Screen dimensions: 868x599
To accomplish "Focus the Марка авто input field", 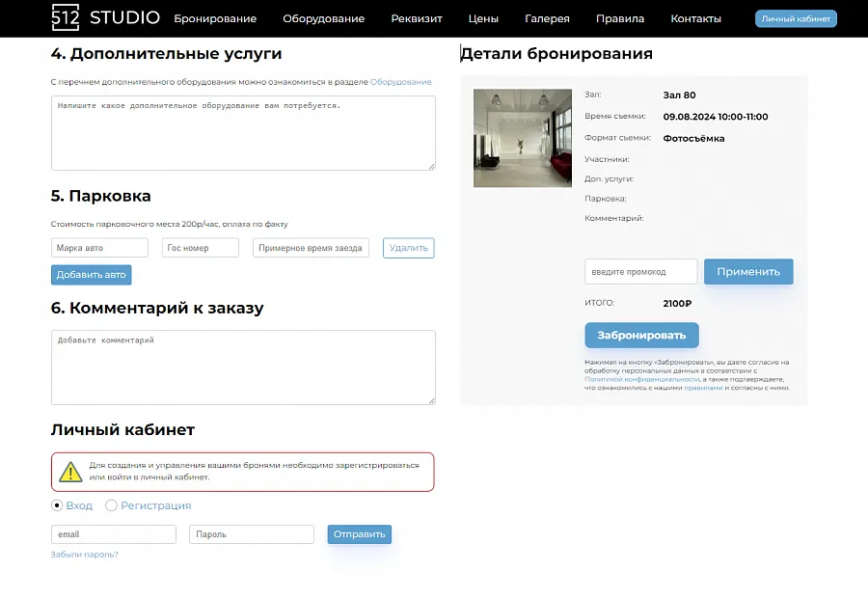I will 99,248.
